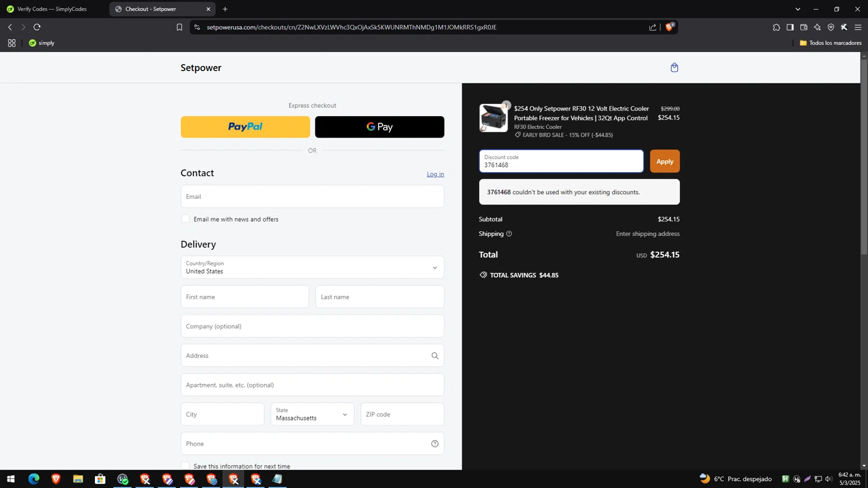Screen dimensions: 868x488
Task: Open weather widget showing 6°C
Action: pos(735,479)
